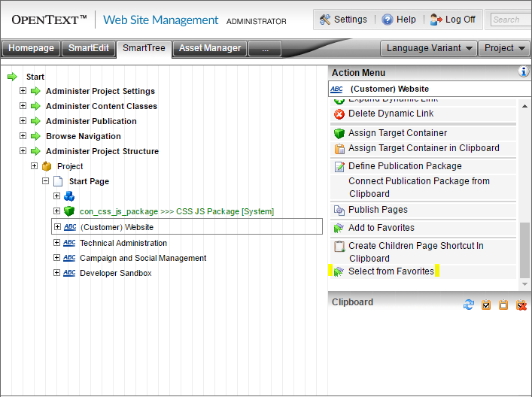Click the Start Page document icon

coord(58,181)
